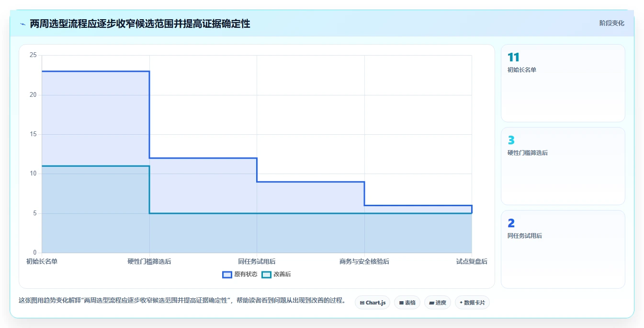Click the chart title heading text
The image size is (644, 328).
[x=140, y=23]
